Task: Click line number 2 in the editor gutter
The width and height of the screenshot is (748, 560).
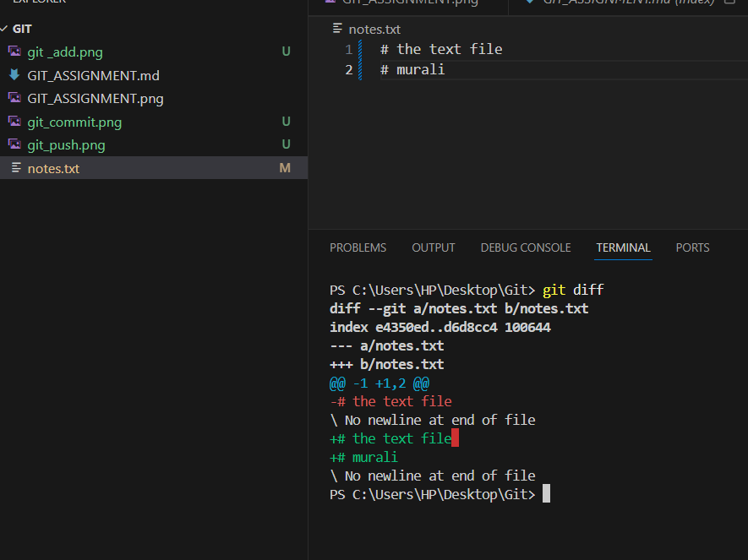Action: click(348, 69)
